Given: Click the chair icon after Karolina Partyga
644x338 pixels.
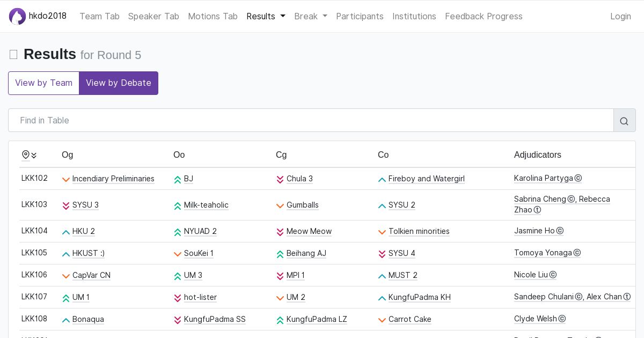Looking at the screenshot, I should [x=578, y=178].
